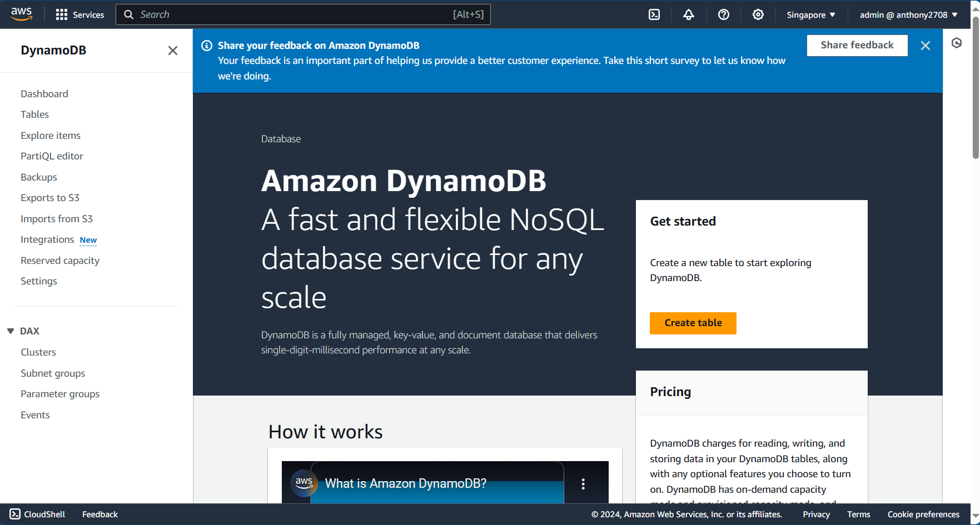980x525 pixels.
Task: Click the How it works heading
Action: (326, 432)
